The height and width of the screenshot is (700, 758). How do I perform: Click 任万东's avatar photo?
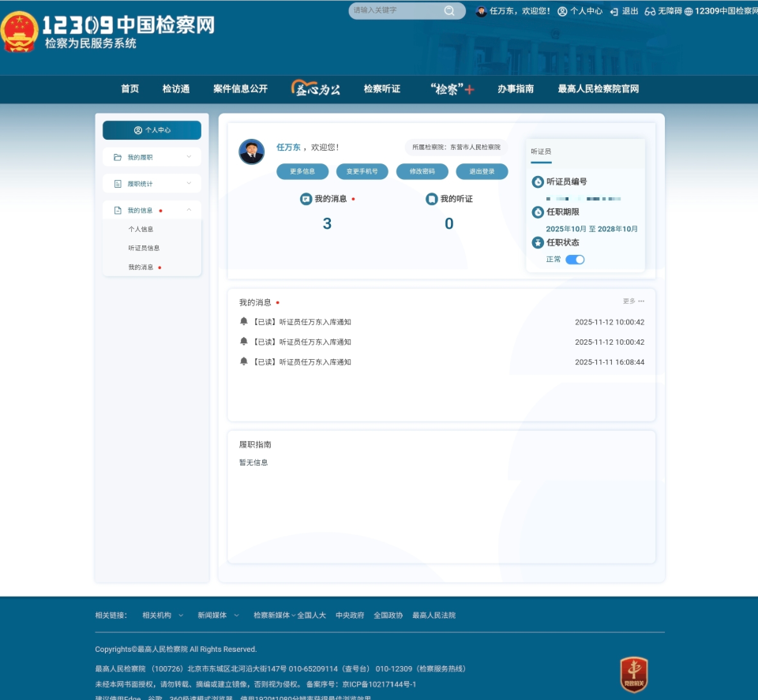click(x=252, y=152)
